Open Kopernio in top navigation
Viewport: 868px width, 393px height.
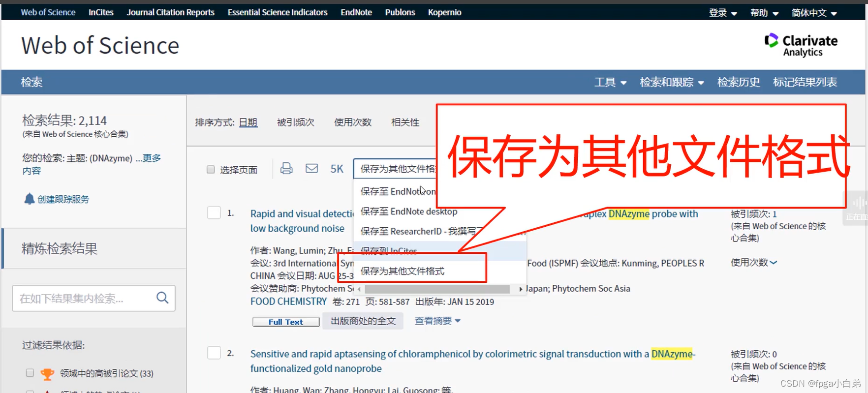click(x=444, y=12)
